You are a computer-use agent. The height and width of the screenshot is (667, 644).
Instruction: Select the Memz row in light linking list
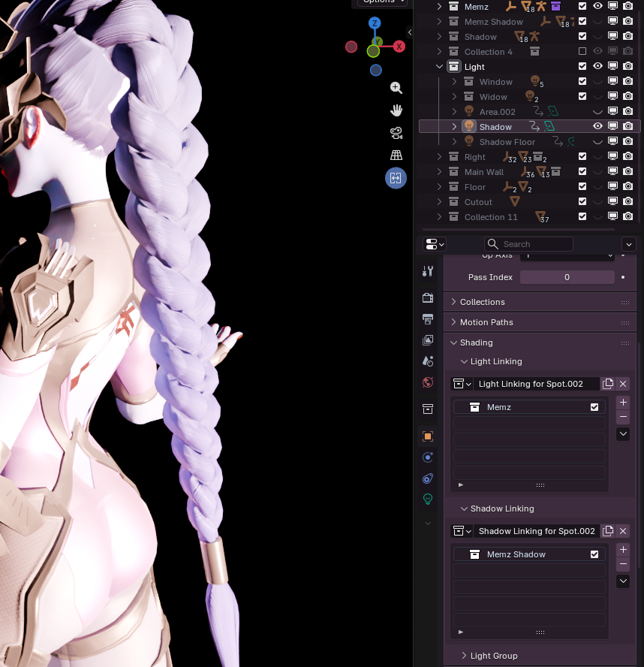coord(529,407)
